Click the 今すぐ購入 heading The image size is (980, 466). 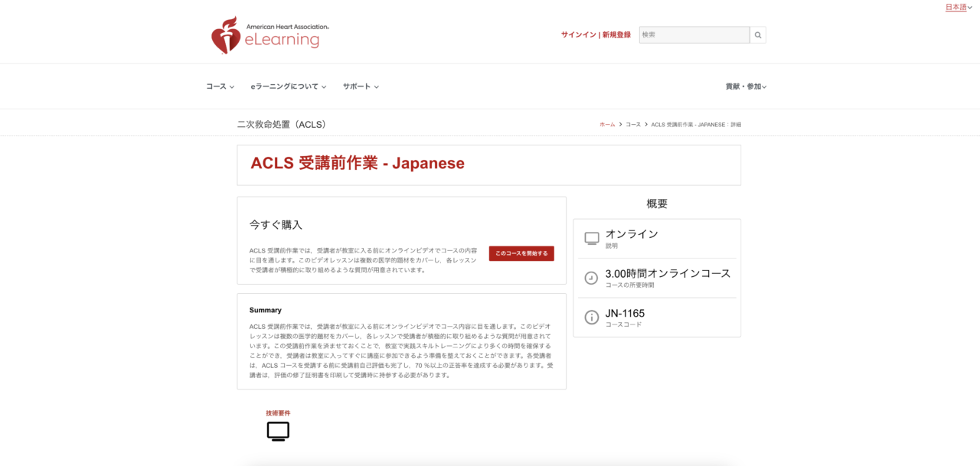[276, 225]
